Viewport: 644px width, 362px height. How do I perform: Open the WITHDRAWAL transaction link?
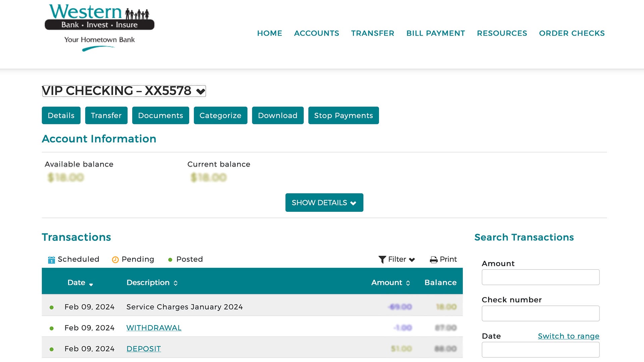coord(154,328)
